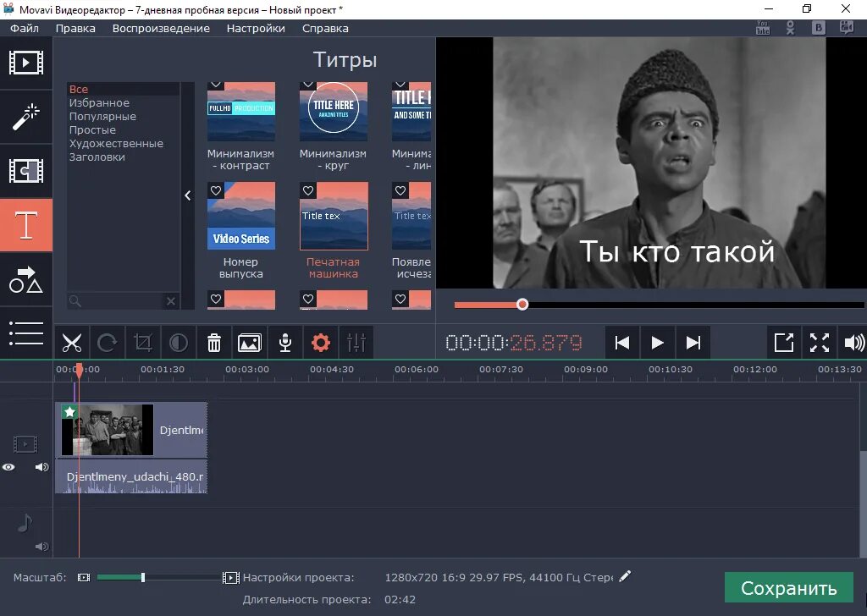
Task: Skip to next frame
Action: point(693,343)
